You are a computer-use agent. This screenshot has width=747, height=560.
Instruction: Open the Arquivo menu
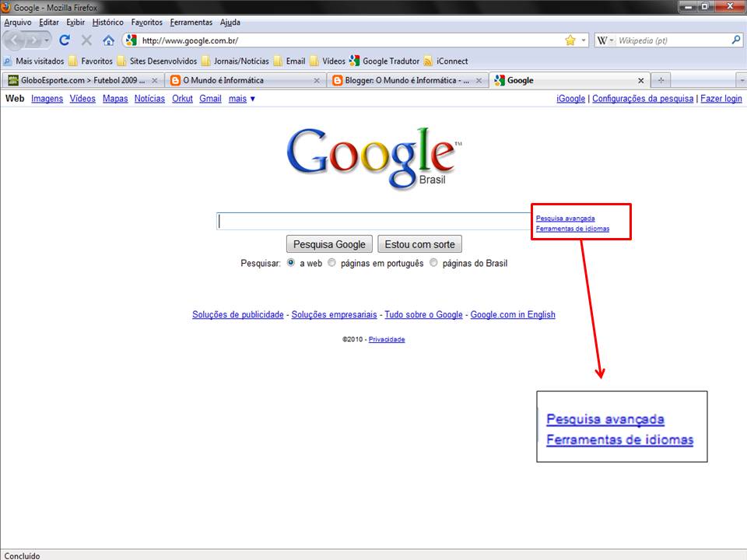tap(18, 23)
